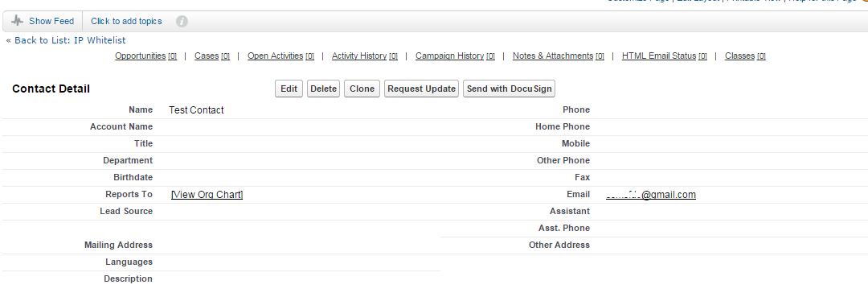This screenshot has width=868, height=293.
Task: Delete this contact record
Action: (x=323, y=89)
